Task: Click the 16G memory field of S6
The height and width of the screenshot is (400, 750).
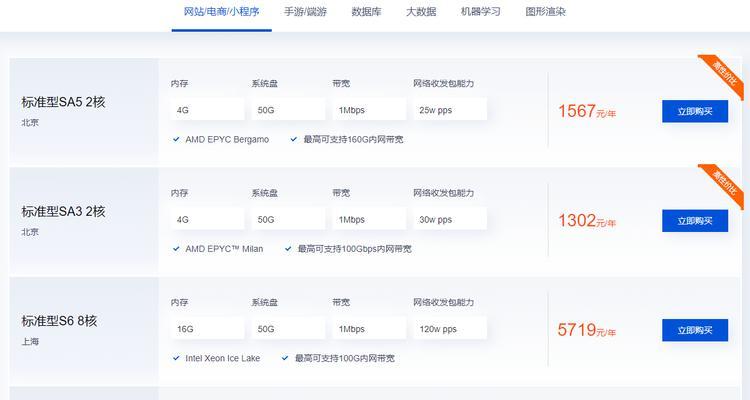Action: [208, 329]
